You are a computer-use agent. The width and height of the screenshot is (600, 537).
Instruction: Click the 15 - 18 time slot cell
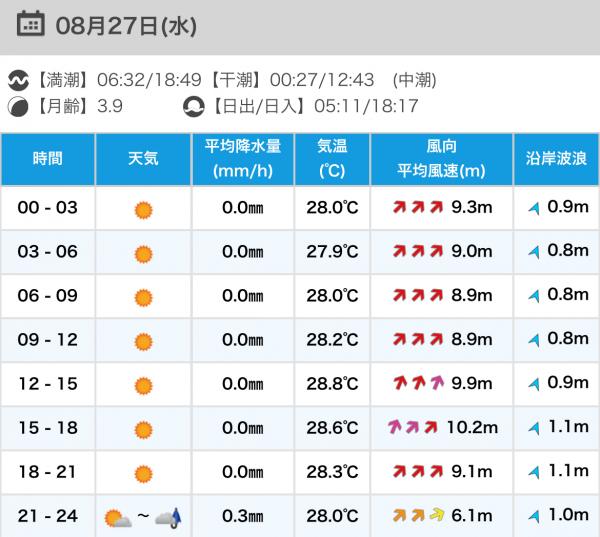(48, 428)
